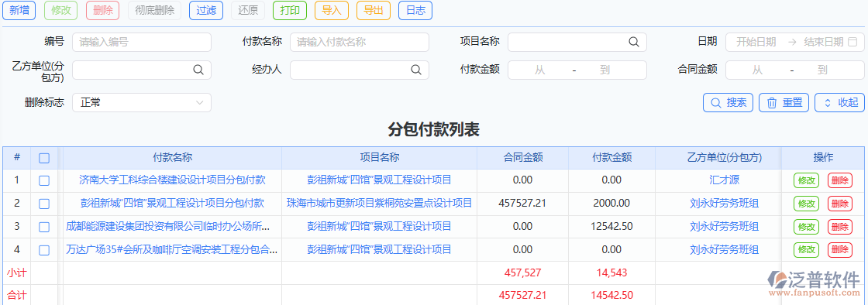Click the 重置 reset button

click(784, 102)
